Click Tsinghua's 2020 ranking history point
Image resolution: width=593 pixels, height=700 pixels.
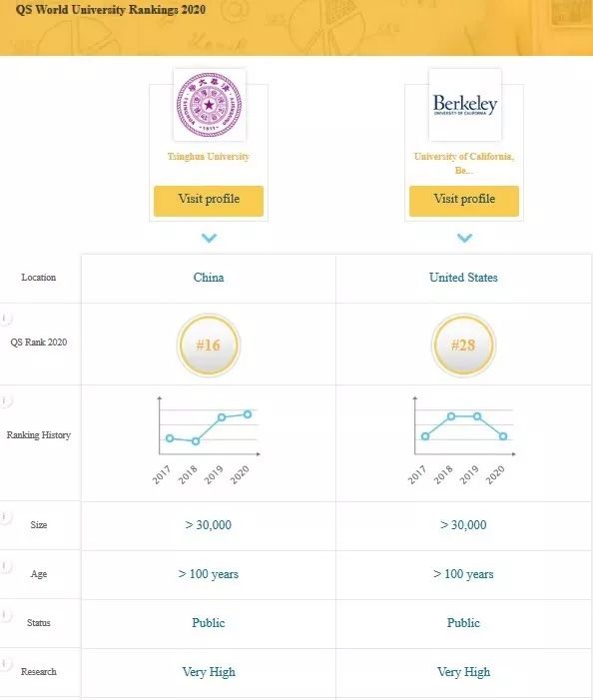[x=248, y=414]
